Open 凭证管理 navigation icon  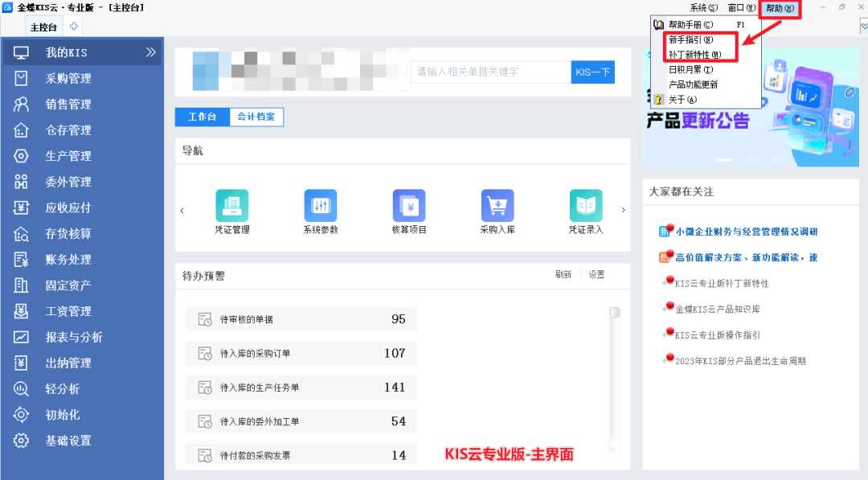coord(232,205)
